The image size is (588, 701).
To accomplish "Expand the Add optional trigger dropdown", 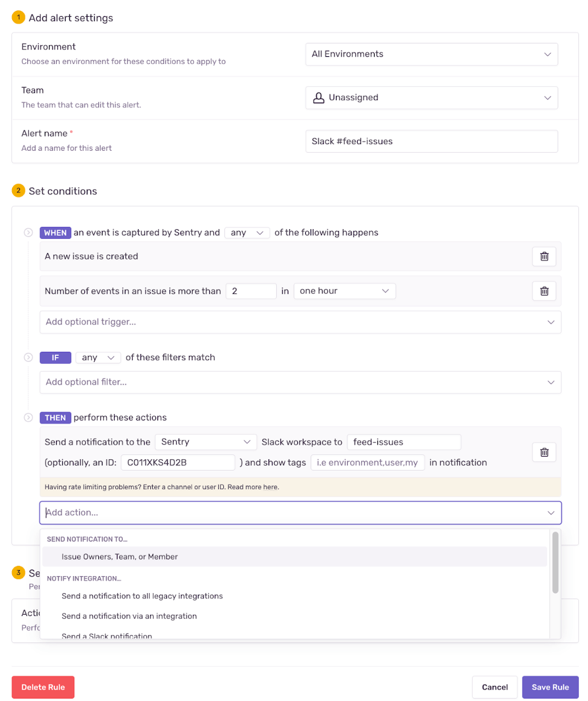I will [x=300, y=322].
